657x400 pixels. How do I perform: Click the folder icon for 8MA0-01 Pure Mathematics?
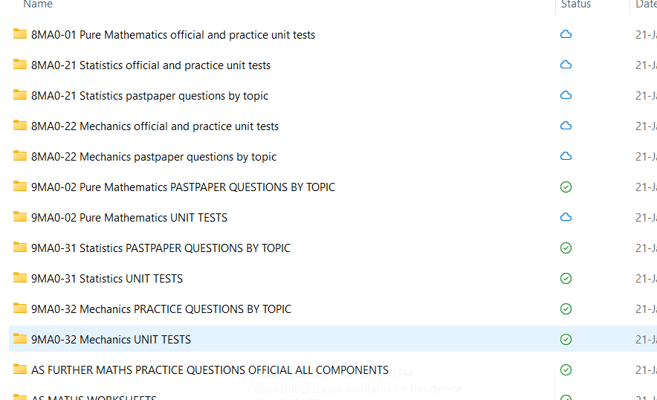tap(20, 34)
